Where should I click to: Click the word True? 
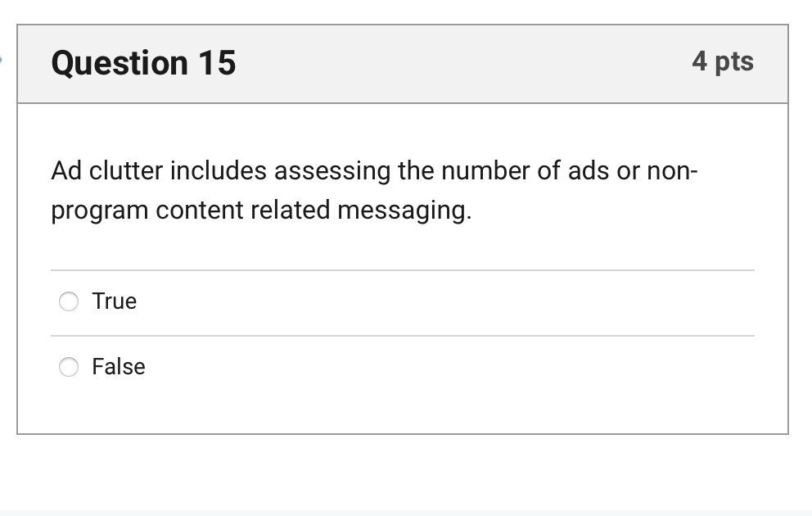click(115, 301)
